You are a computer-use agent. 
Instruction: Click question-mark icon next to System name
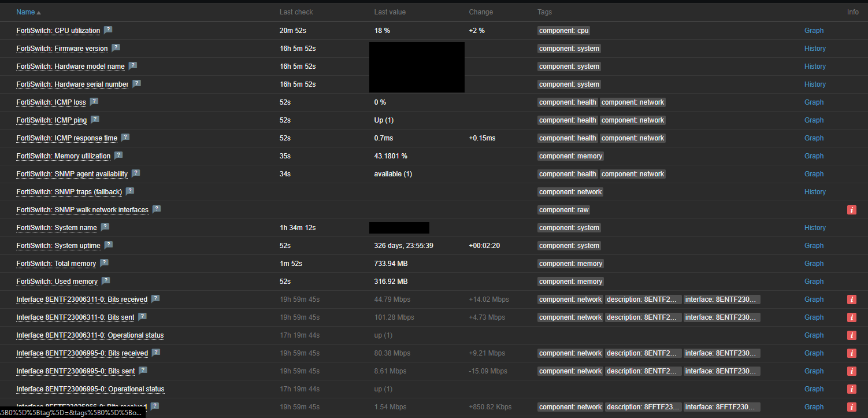pos(105,227)
